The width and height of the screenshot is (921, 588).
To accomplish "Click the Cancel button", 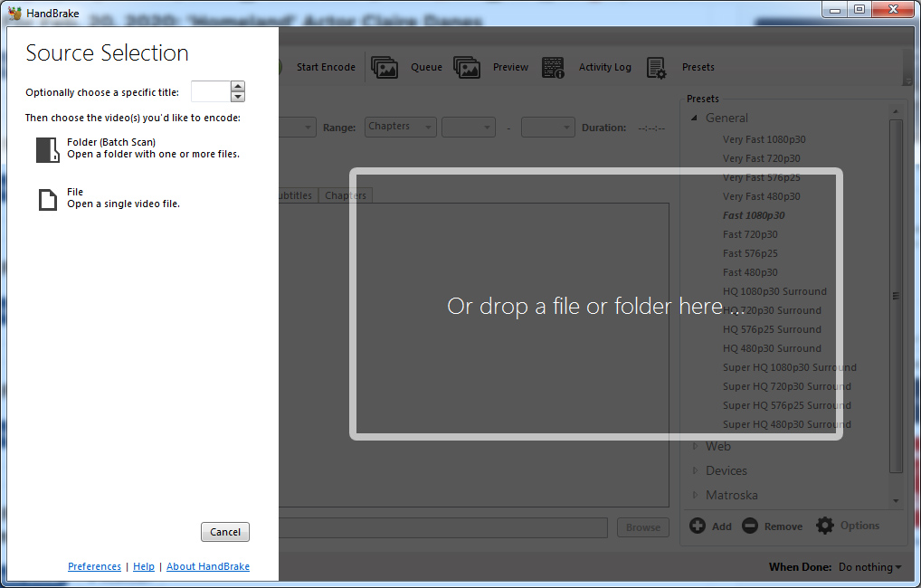I will [224, 532].
